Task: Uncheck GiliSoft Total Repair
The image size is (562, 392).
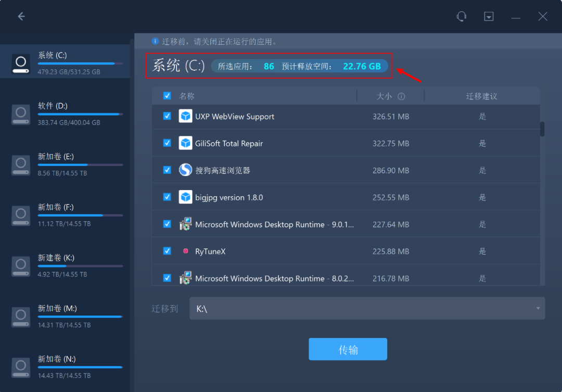Action: click(167, 143)
